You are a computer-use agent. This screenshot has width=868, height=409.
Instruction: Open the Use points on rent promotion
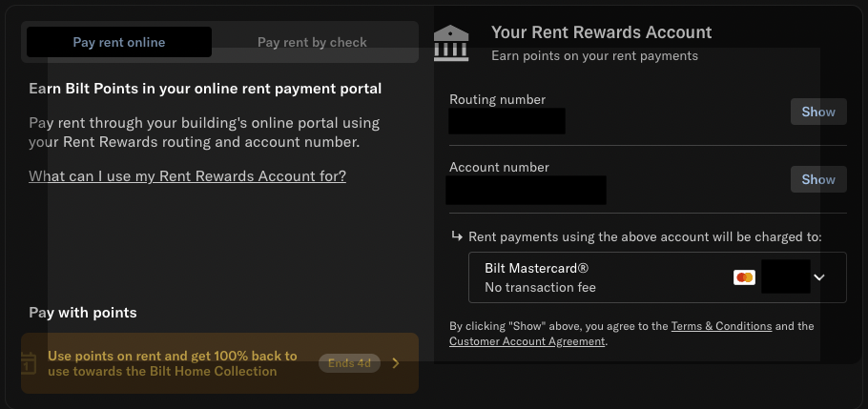coord(219,363)
